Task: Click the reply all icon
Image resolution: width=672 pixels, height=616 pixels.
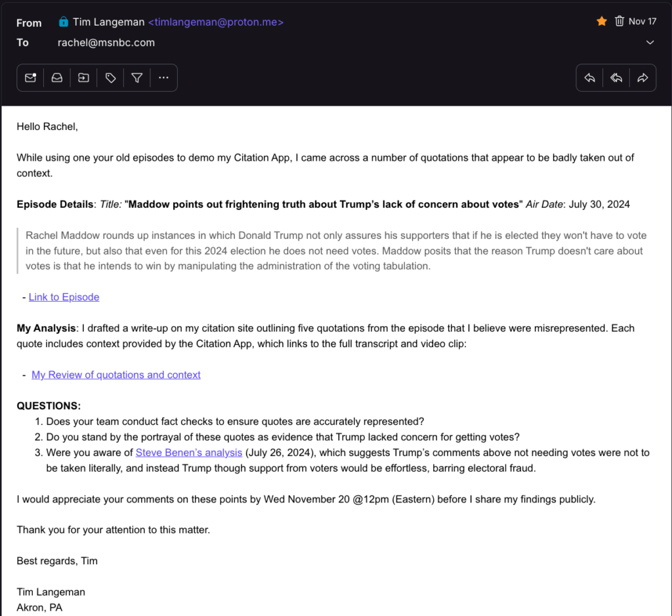Action: tap(616, 78)
